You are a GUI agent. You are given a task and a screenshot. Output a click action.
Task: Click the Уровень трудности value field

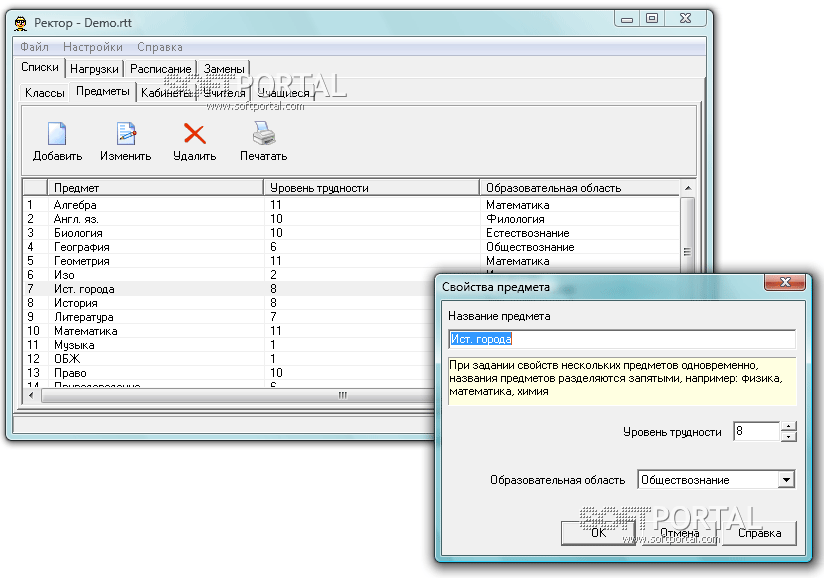click(756, 431)
